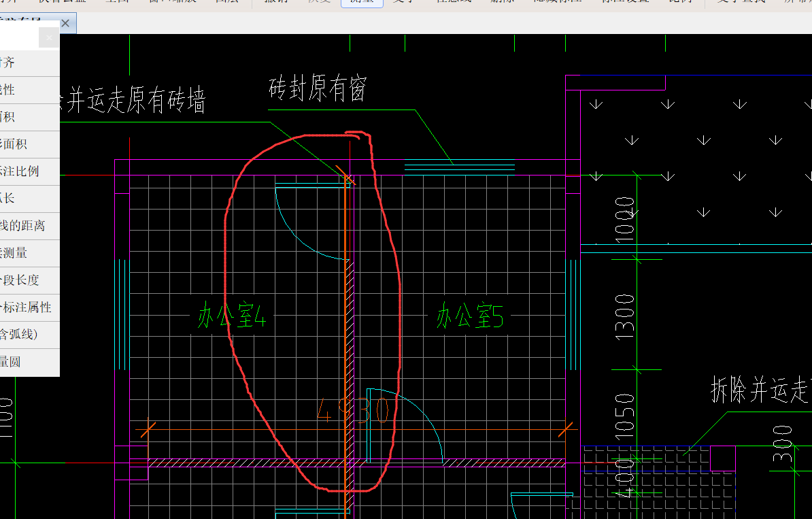
Task: Click the orange 4930 dimension value
Action: (x=353, y=410)
